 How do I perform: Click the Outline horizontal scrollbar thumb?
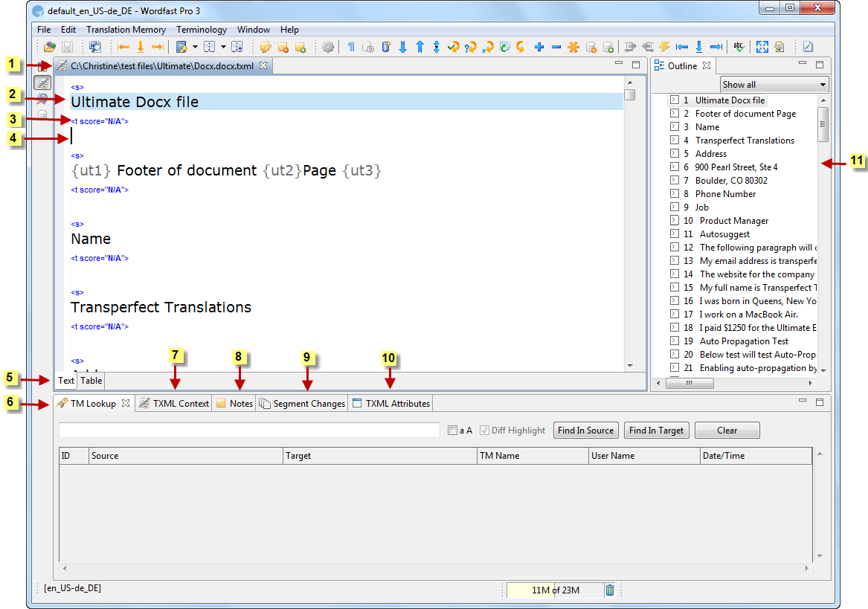(x=689, y=383)
